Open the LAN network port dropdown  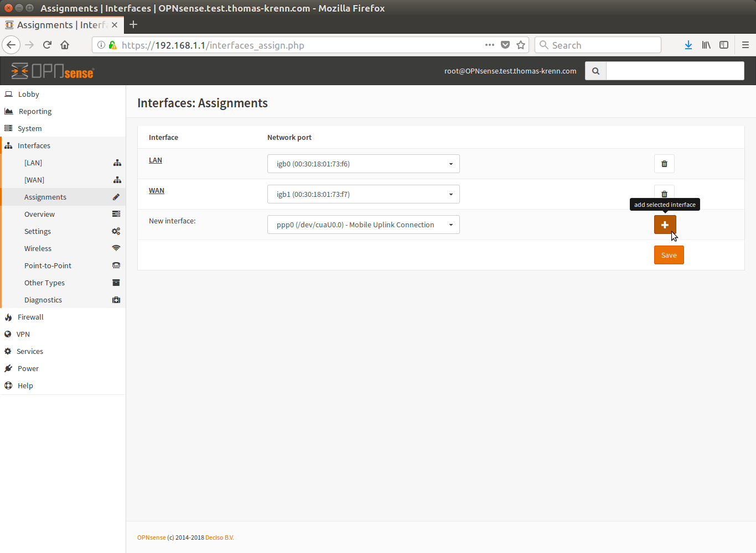pos(363,164)
